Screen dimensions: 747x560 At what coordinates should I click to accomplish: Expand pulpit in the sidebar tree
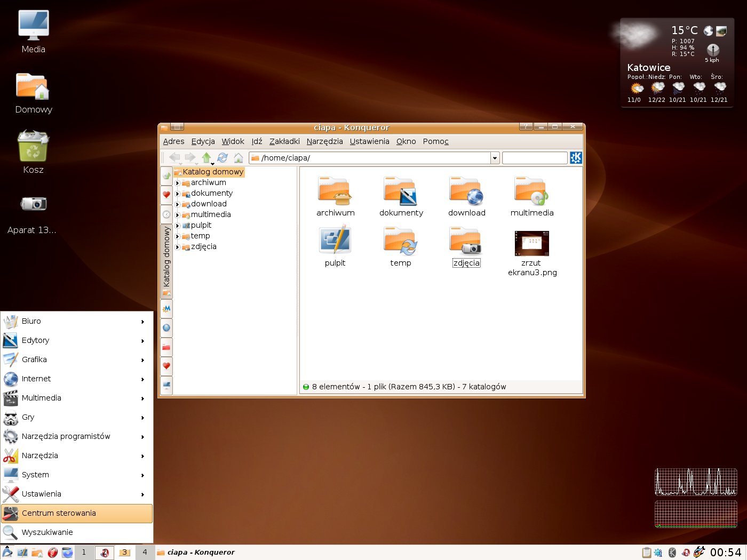coord(178,226)
